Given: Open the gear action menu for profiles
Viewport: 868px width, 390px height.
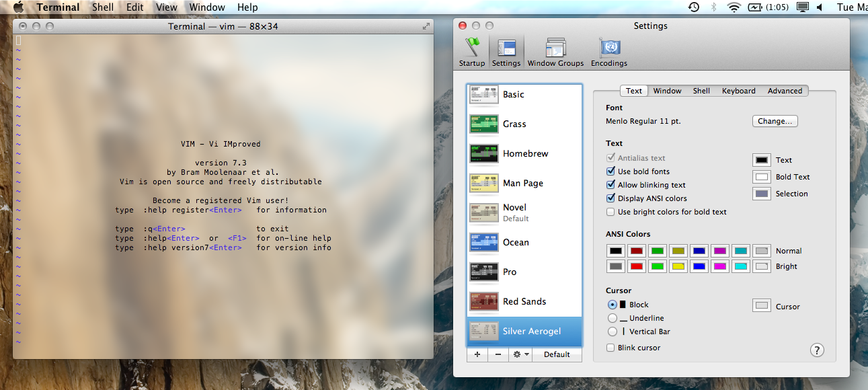Looking at the screenshot, I should [x=520, y=354].
